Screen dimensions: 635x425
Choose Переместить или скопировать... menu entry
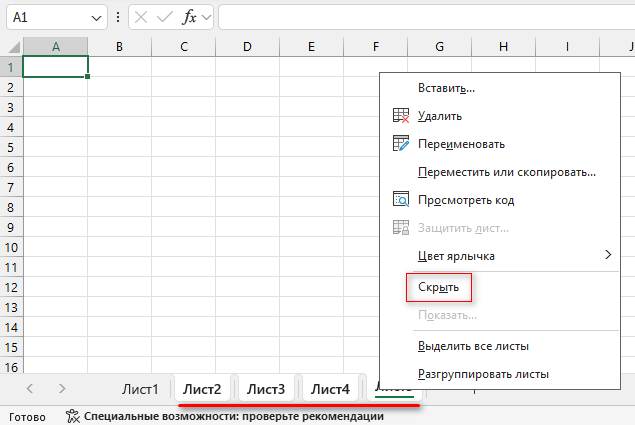(506, 172)
